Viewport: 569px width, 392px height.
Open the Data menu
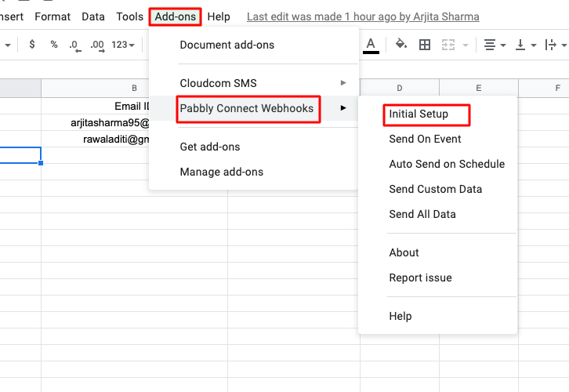tap(93, 16)
